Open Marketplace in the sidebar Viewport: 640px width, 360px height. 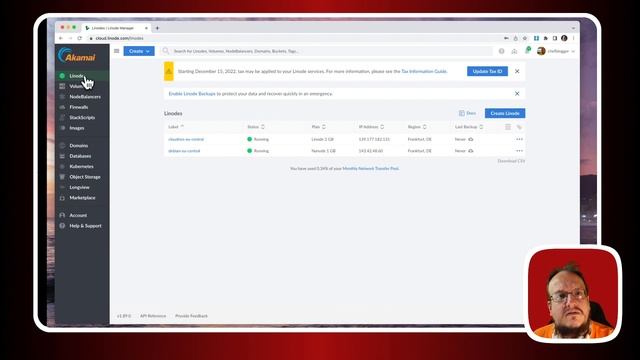click(x=82, y=198)
